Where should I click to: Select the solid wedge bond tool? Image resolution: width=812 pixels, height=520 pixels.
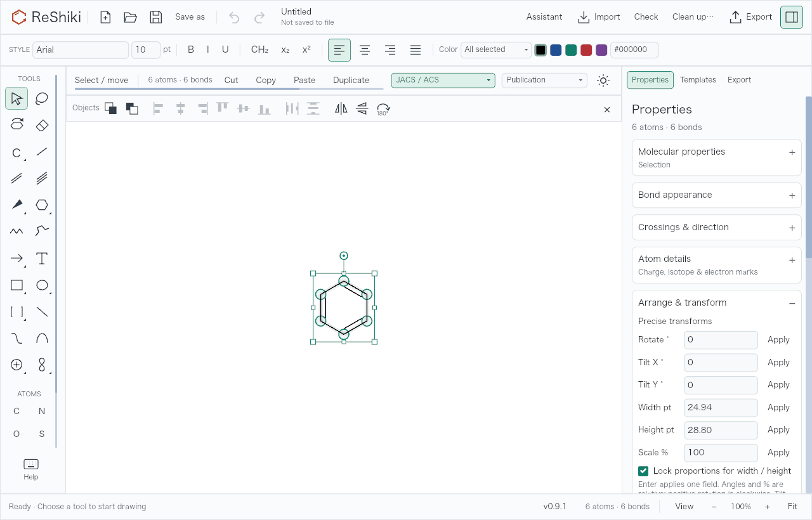coord(16,205)
